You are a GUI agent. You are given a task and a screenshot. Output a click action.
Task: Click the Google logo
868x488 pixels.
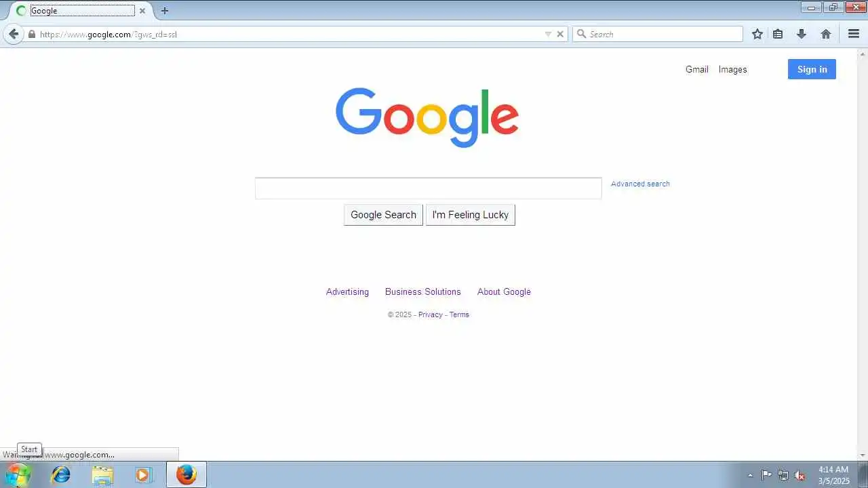pyautogui.click(x=427, y=117)
